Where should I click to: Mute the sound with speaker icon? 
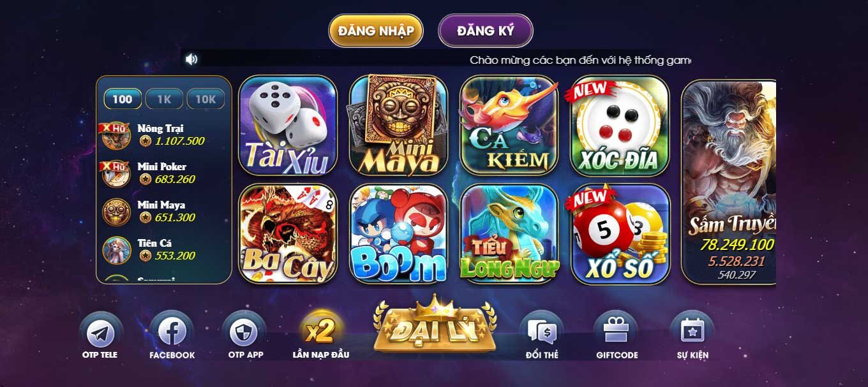(x=191, y=59)
